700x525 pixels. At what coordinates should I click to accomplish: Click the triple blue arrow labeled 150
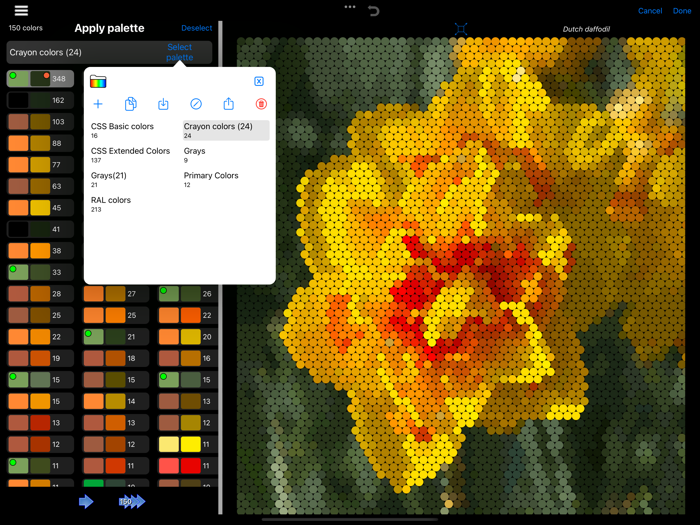(132, 501)
